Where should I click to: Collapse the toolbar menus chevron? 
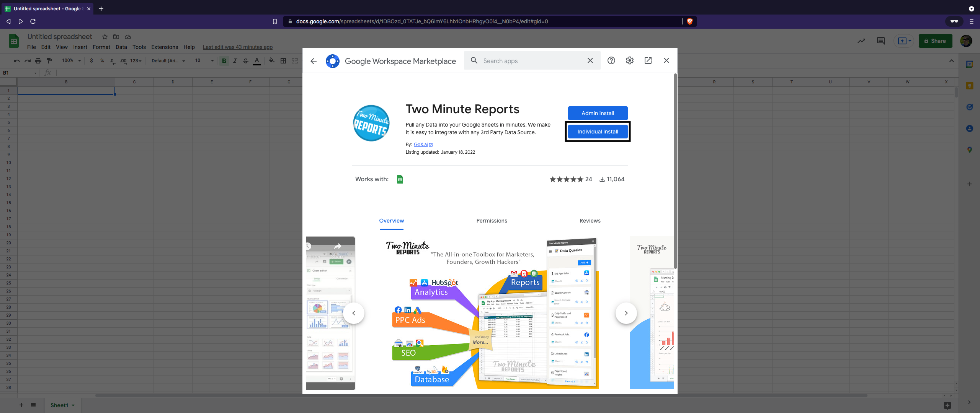pos(952,61)
